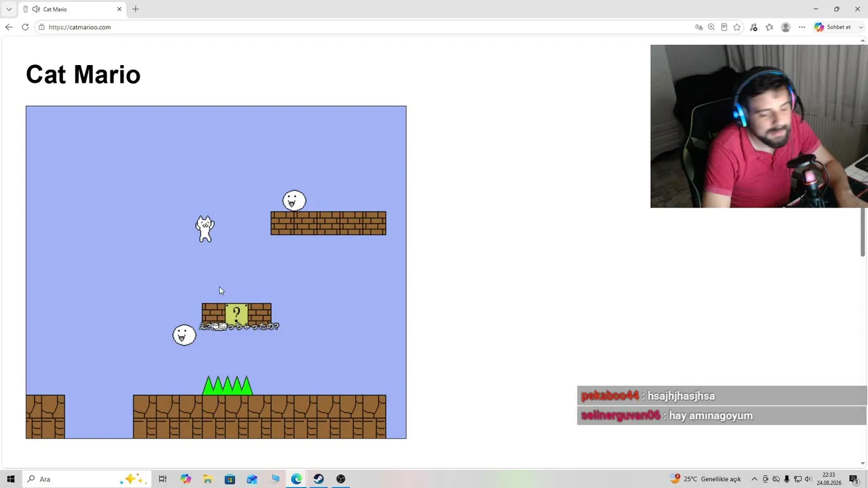Add this page to favorites

[x=737, y=27]
